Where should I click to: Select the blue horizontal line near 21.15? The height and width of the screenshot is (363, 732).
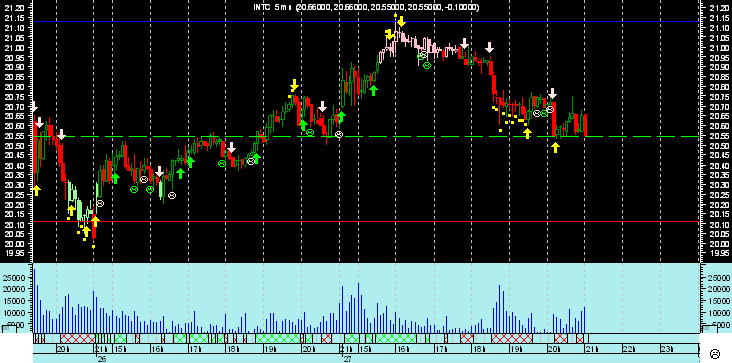tap(366, 21)
